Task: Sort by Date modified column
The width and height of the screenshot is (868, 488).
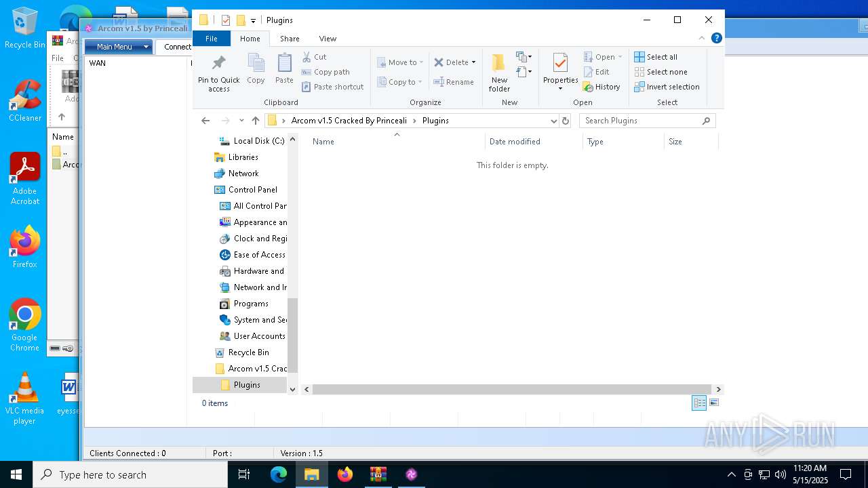Action: coord(534,142)
